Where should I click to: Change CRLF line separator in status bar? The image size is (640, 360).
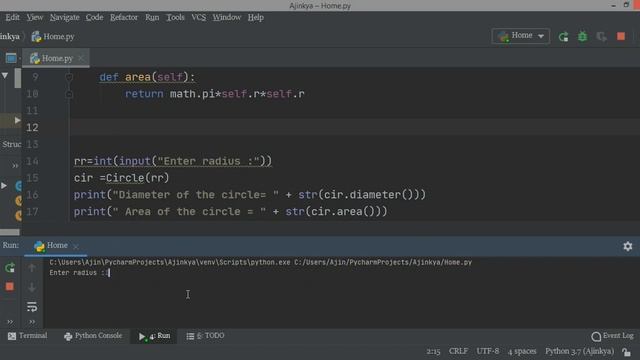[x=458, y=351]
